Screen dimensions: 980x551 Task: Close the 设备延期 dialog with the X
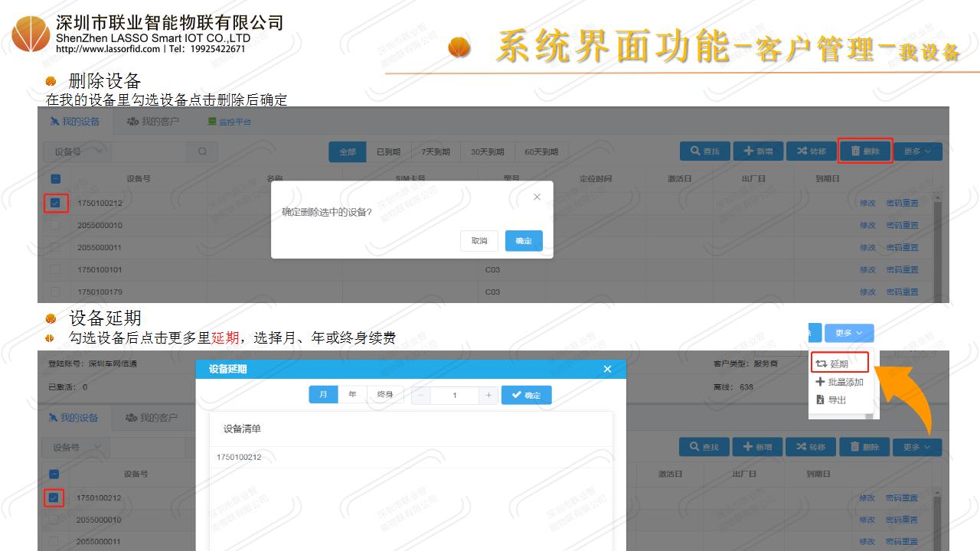point(607,369)
